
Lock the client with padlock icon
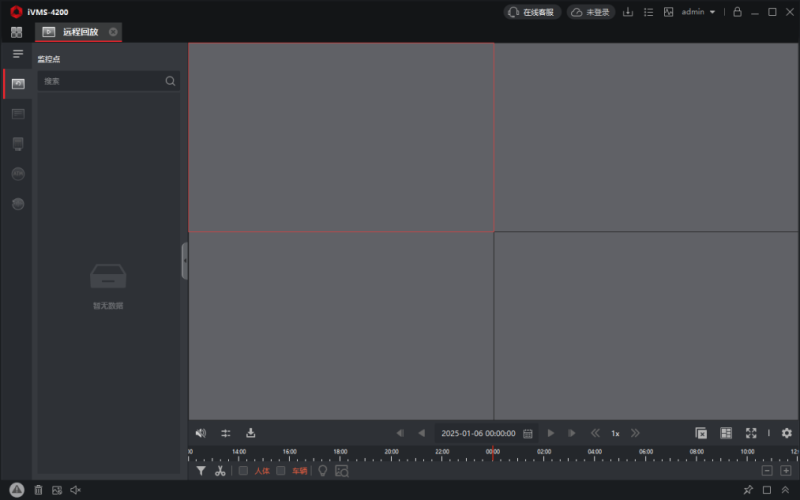pos(737,12)
